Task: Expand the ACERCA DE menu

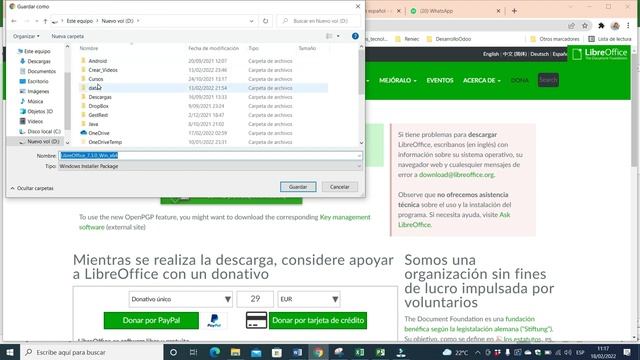Action: pos(482,80)
